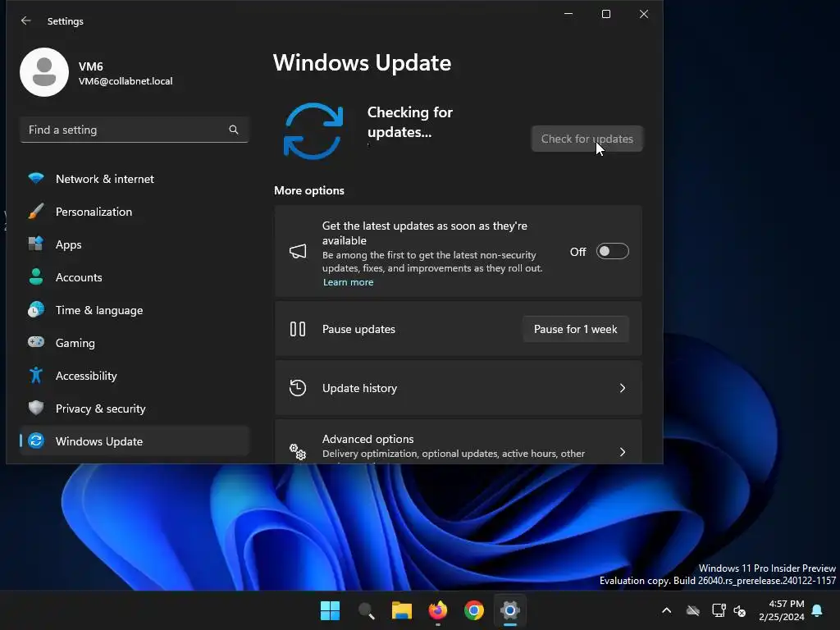Launch Firefox from the taskbar

point(438,610)
